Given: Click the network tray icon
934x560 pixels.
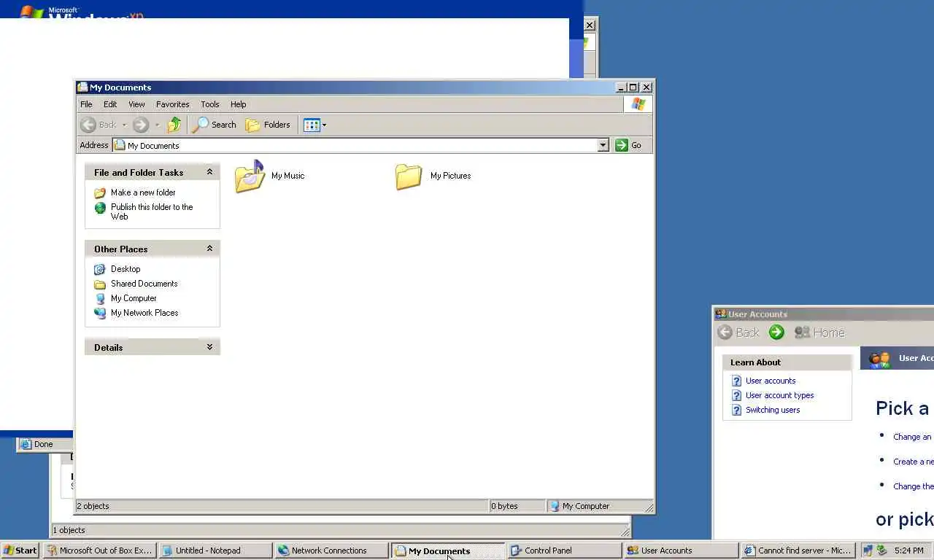Looking at the screenshot, I should coord(868,551).
